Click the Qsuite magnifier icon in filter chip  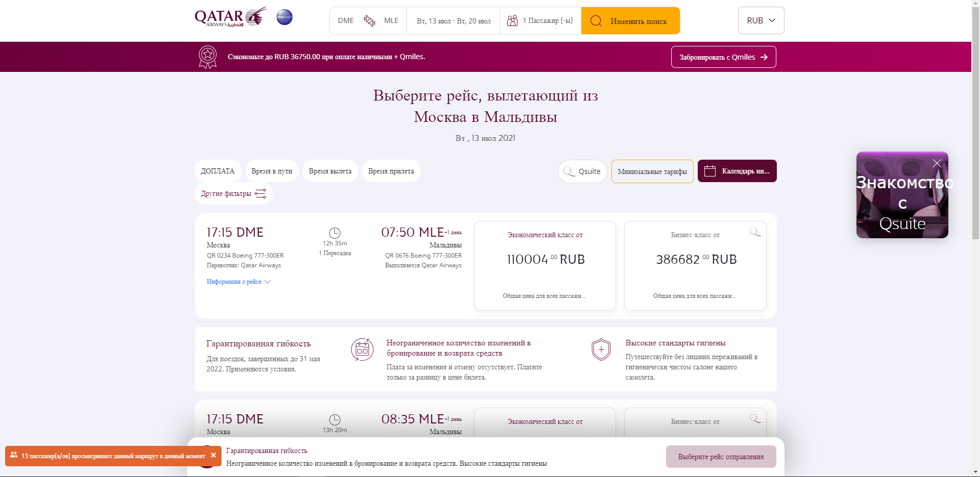569,171
